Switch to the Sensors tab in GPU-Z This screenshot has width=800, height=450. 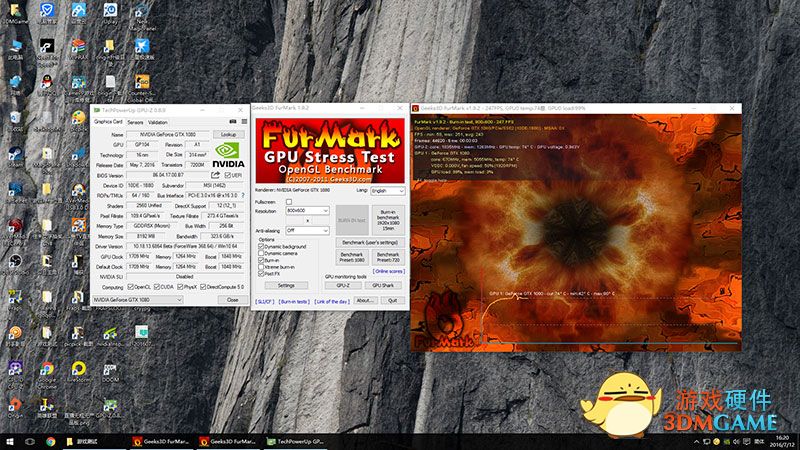tap(134, 121)
